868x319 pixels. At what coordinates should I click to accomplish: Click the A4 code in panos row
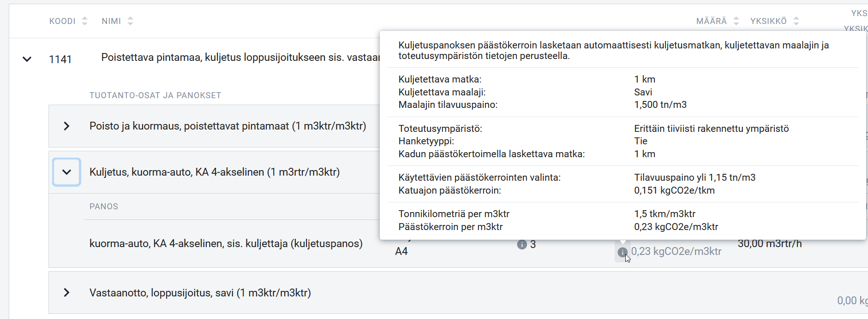tap(401, 251)
